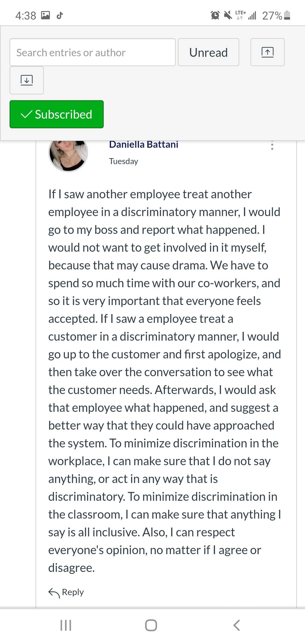Click the Tuesday timestamp under the author name
Image resolution: width=305 pixels, height=644 pixels.
tap(124, 161)
